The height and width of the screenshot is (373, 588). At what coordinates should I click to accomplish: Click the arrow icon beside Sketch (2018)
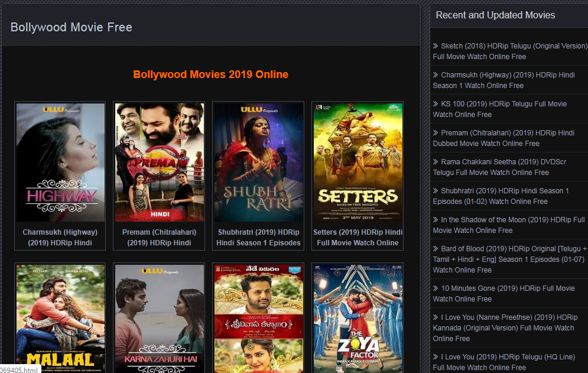[x=436, y=46]
